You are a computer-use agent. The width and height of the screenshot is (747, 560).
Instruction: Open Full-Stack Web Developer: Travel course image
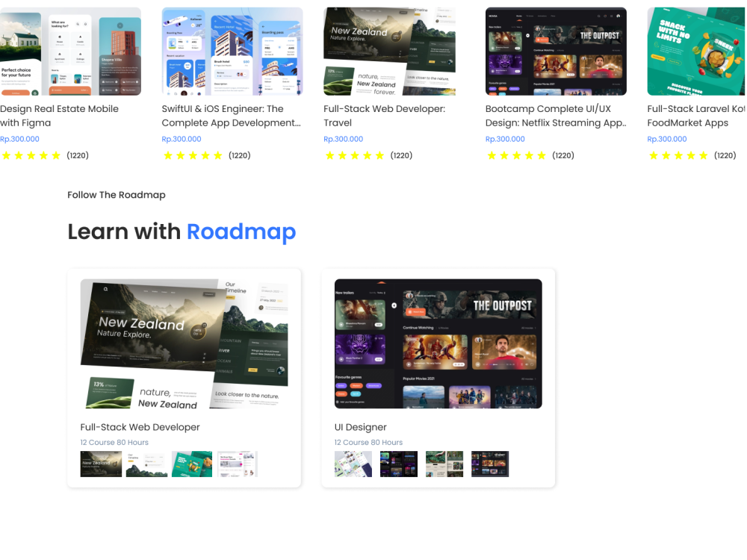[389, 52]
